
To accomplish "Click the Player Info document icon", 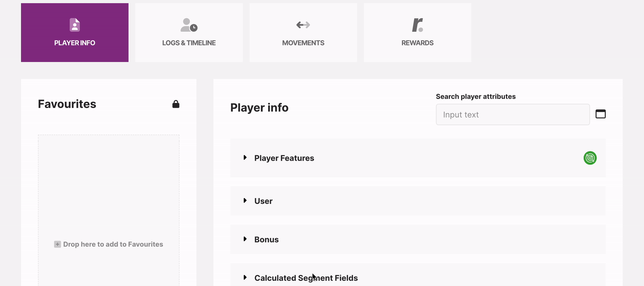I will (x=74, y=25).
